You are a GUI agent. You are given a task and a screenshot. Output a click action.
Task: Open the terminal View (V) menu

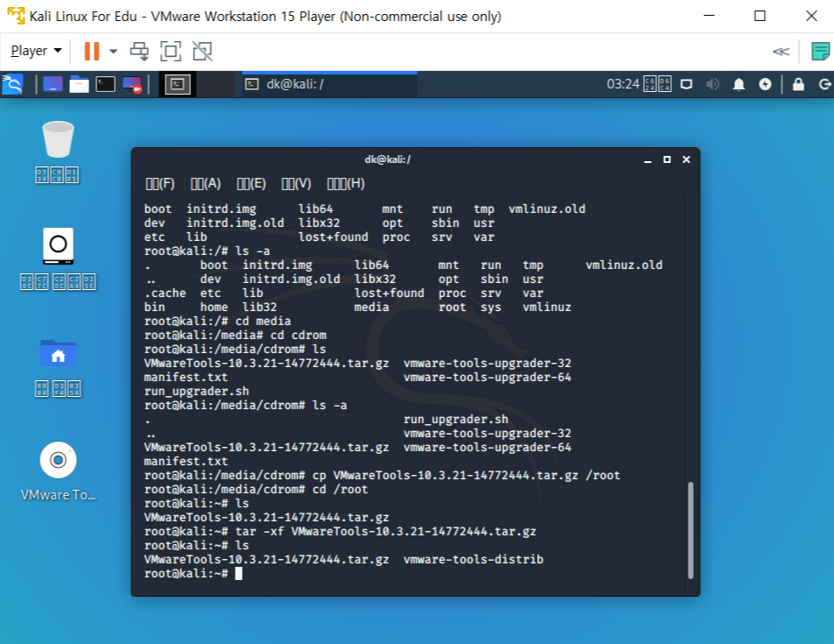[296, 183]
